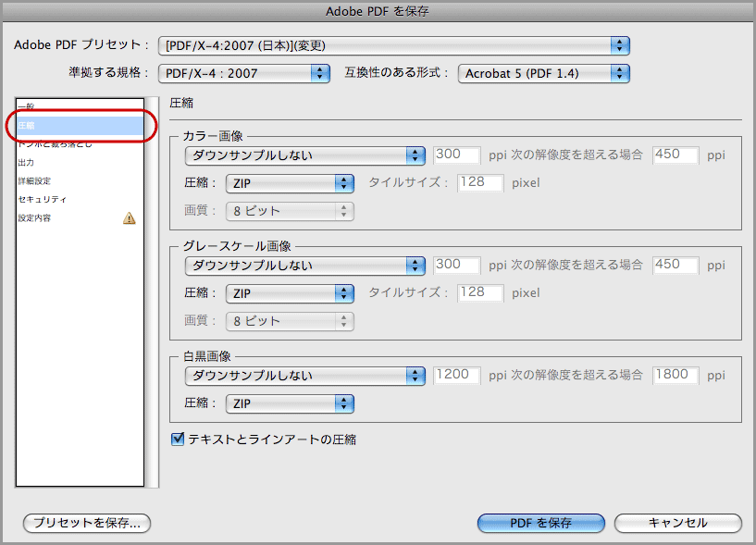Click グレースケール画像 タイルサイズ 128 field

(x=480, y=292)
